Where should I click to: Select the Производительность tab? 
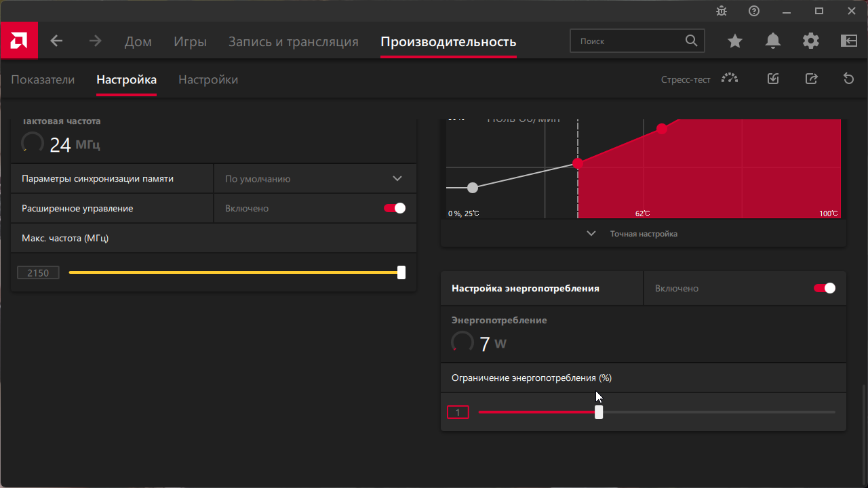448,41
